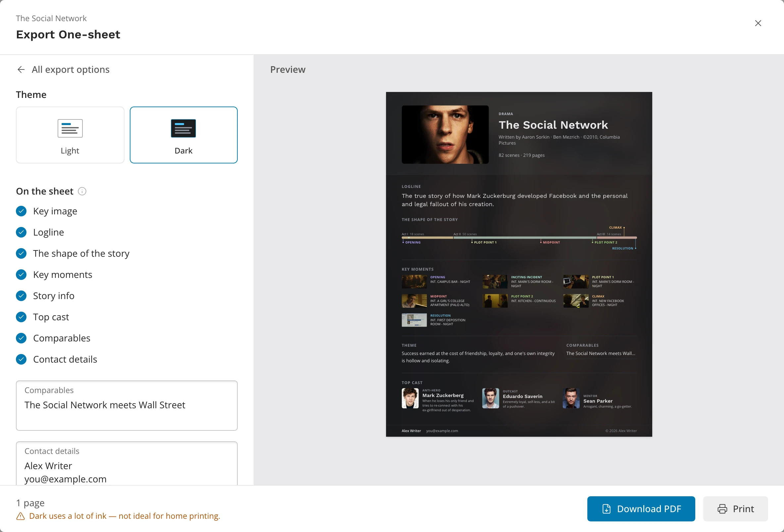Open the info icon beside On the sheet
The width and height of the screenshot is (784, 532).
click(82, 191)
